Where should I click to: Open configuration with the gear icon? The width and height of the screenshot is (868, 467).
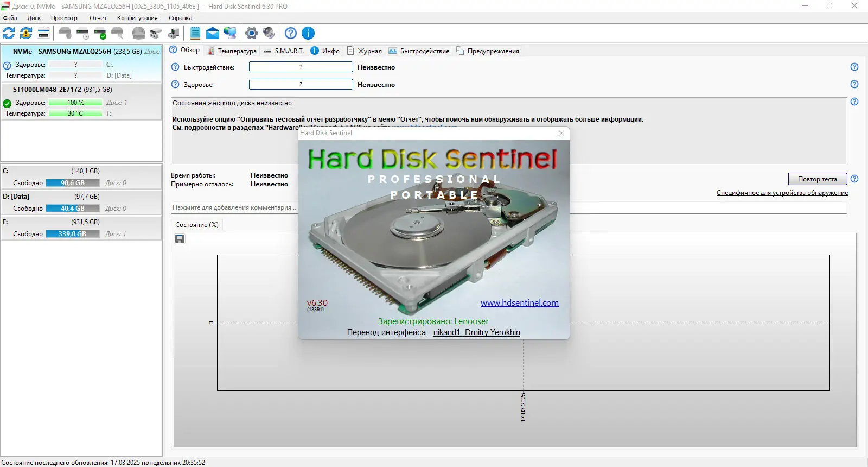pyautogui.click(x=251, y=33)
